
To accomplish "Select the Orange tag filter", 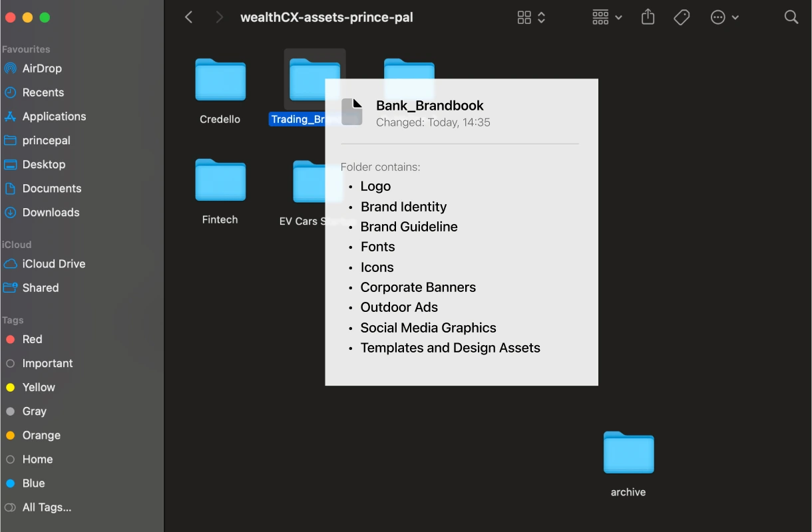I will click(x=41, y=436).
